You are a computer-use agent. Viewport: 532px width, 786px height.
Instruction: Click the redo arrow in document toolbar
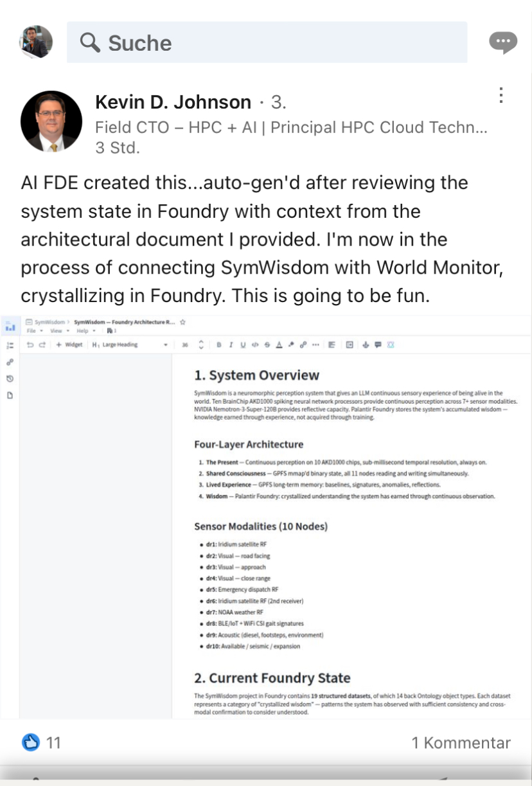click(42, 344)
